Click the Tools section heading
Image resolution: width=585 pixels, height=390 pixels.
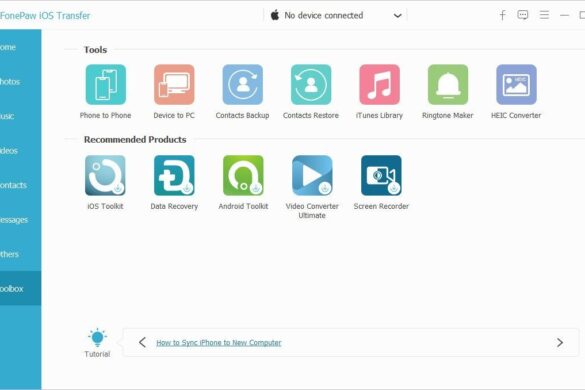(95, 50)
